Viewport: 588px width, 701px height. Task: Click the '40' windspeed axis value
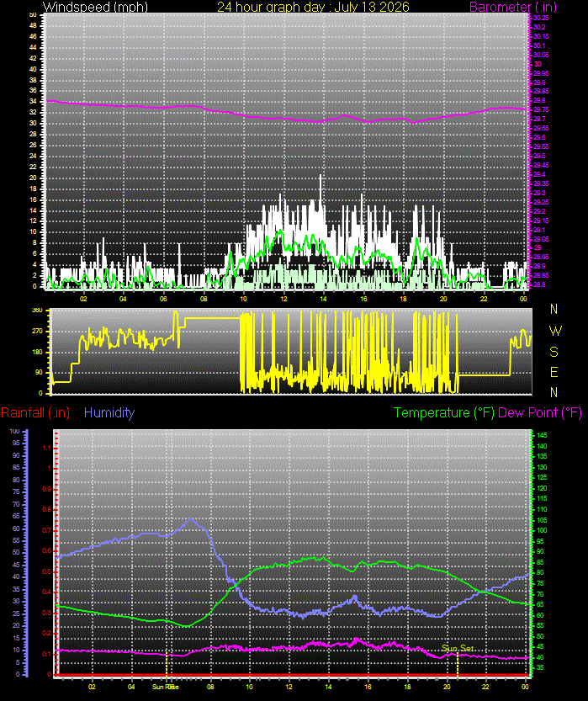click(33, 69)
